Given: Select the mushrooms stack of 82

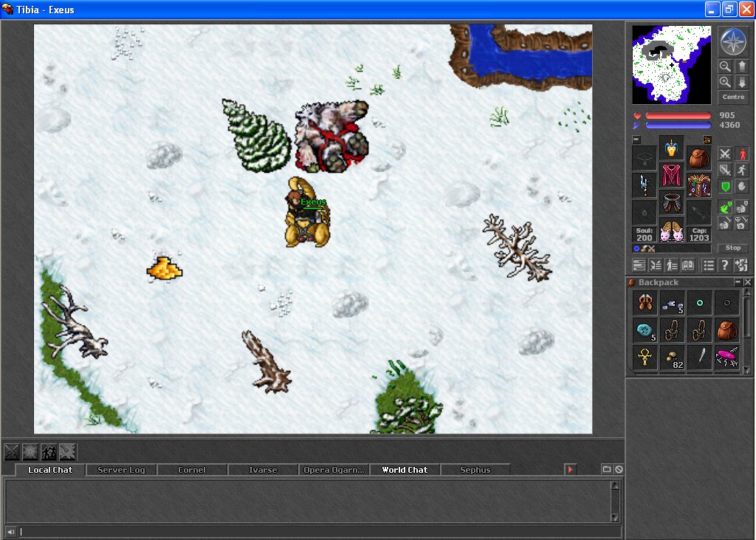Looking at the screenshot, I should 672,358.
